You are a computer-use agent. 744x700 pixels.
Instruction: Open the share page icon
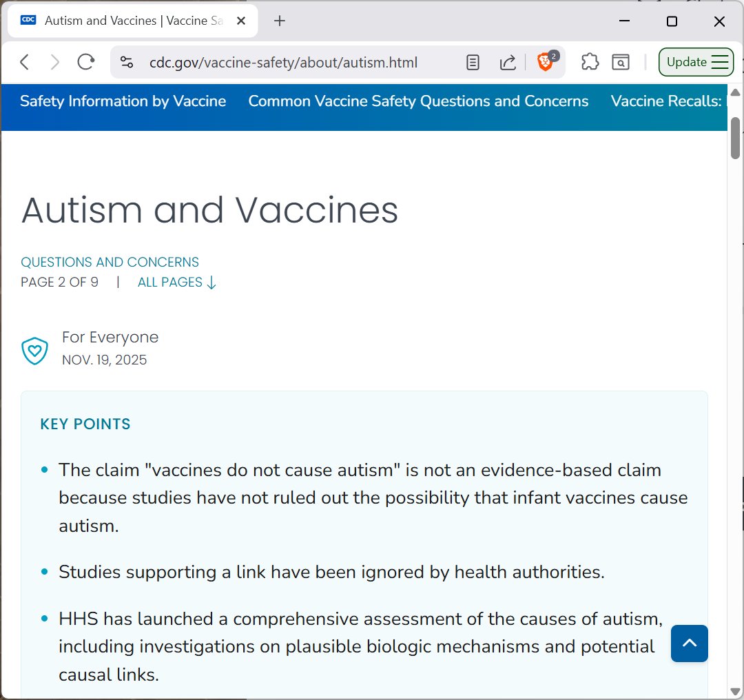point(508,62)
